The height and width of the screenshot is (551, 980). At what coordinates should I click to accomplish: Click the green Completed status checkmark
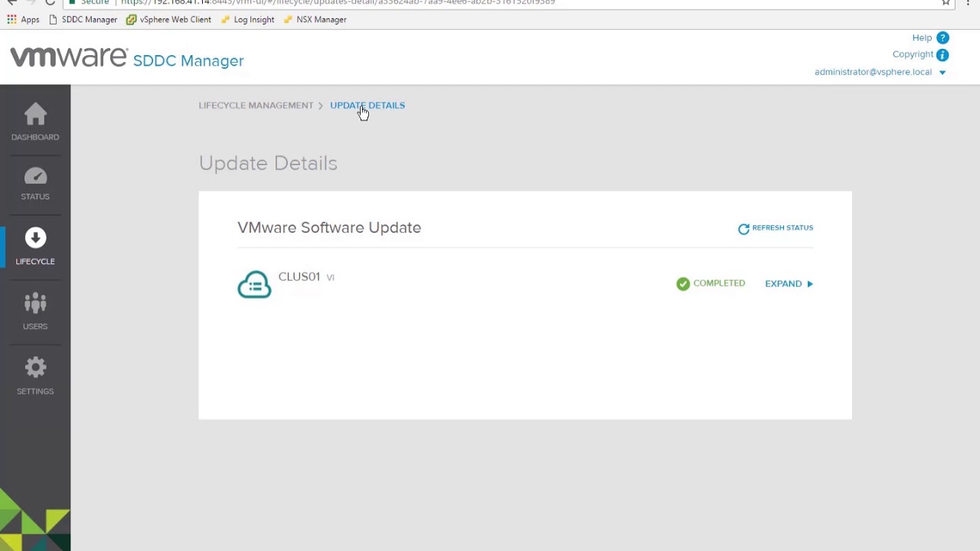(682, 283)
